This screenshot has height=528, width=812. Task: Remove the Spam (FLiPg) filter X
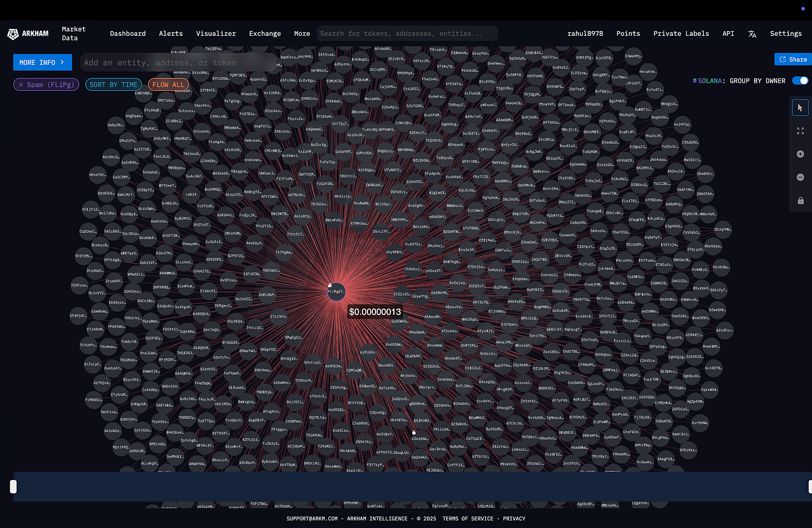[x=22, y=85]
